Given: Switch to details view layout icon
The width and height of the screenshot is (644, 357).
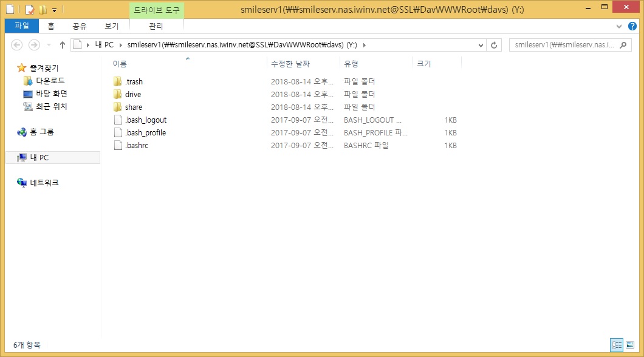Looking at the screenshot, I should [617, 345].
